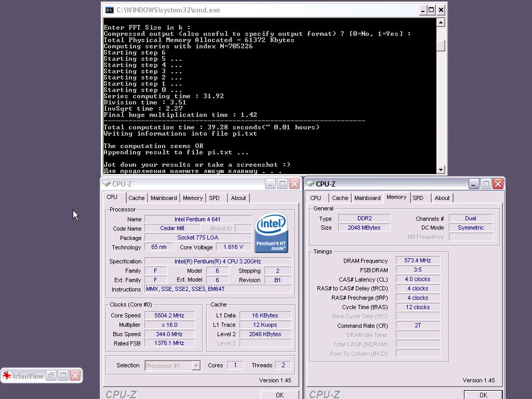Click the Multiplier value x 16.0
Screen dimensions: 532x399
tap(169, 325)
